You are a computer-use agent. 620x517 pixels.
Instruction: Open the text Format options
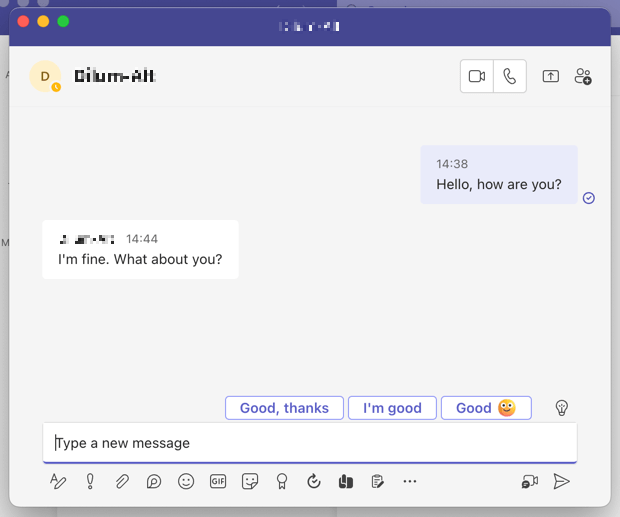(58, 481)
